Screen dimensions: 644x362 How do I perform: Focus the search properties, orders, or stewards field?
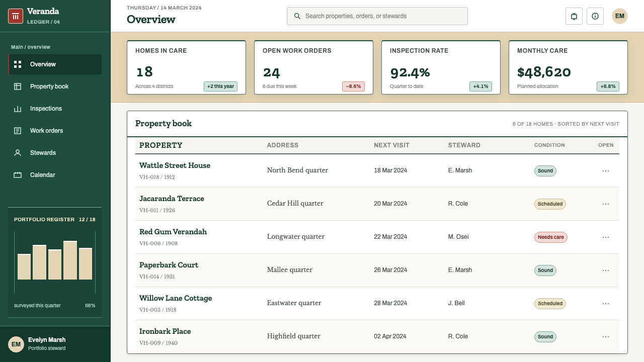(377, 16)
